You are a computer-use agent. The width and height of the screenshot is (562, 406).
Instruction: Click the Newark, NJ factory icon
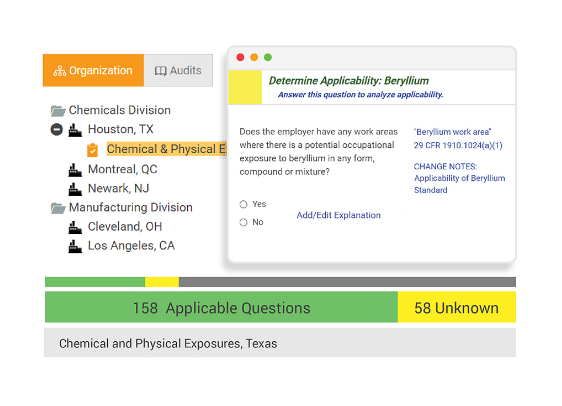click(75, 189)
